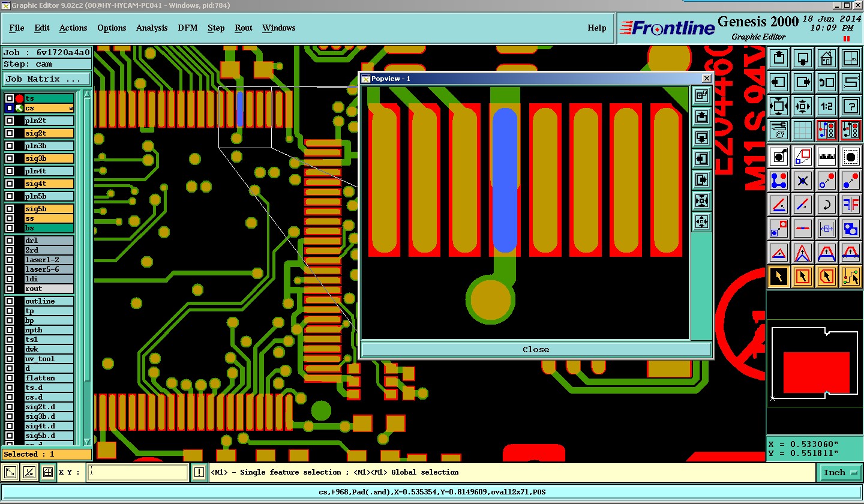Click in the X Y coordinate input field
The width and height of the screenshot is (864, 504).
(138, 473)
